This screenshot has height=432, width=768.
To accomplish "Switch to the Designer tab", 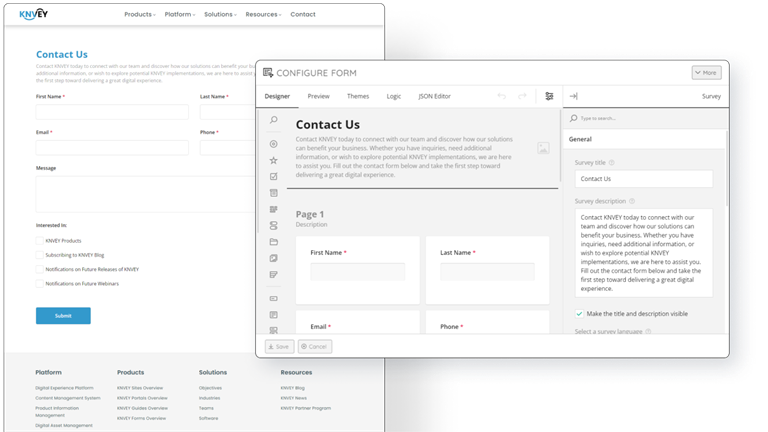I will (x=277, y=96).
